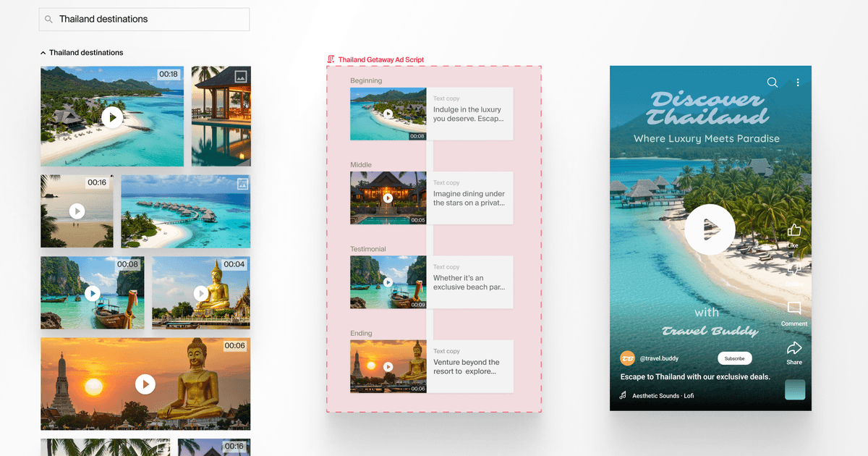
Task: Collapse the Thailand destinations section
Action: [x=42, y=52]
